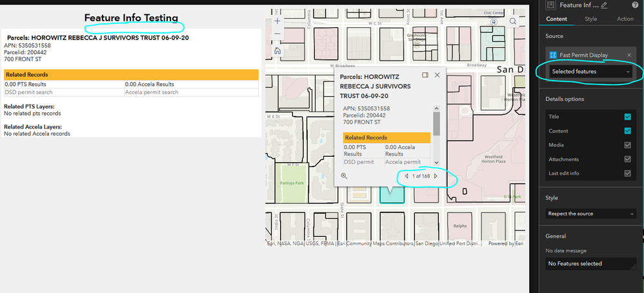This screenshot has height=293, width=644.
Task: Go to next popup feature arrow
Action: click(x=436, y=176)
